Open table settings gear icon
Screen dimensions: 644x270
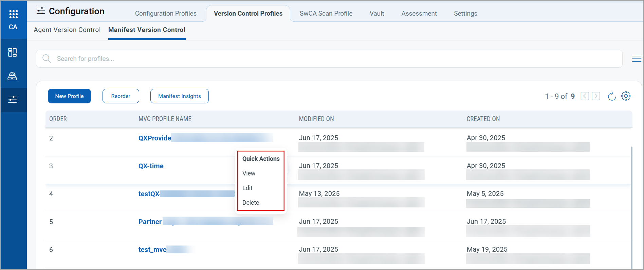click(626, 96)
